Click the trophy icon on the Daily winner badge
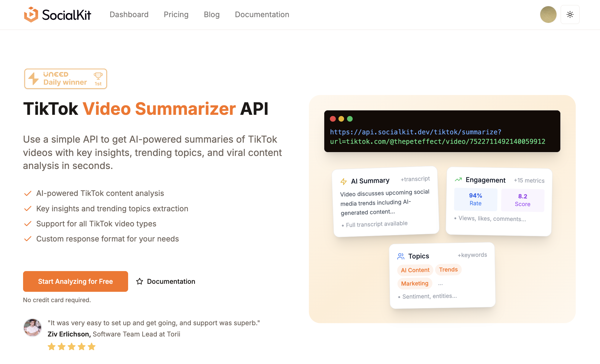Image resolution: width=600 pixels, height=364 pixels. coord(98,75)
